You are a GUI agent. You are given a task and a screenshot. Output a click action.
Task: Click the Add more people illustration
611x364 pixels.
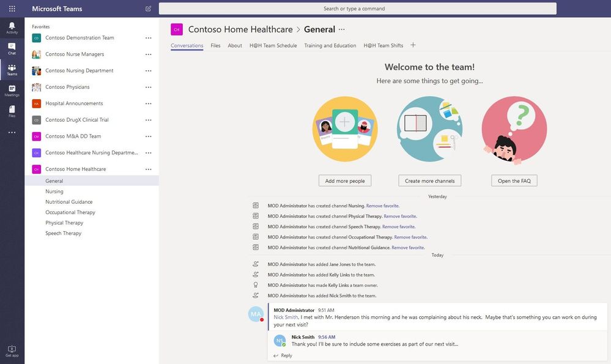pos(345,129)
